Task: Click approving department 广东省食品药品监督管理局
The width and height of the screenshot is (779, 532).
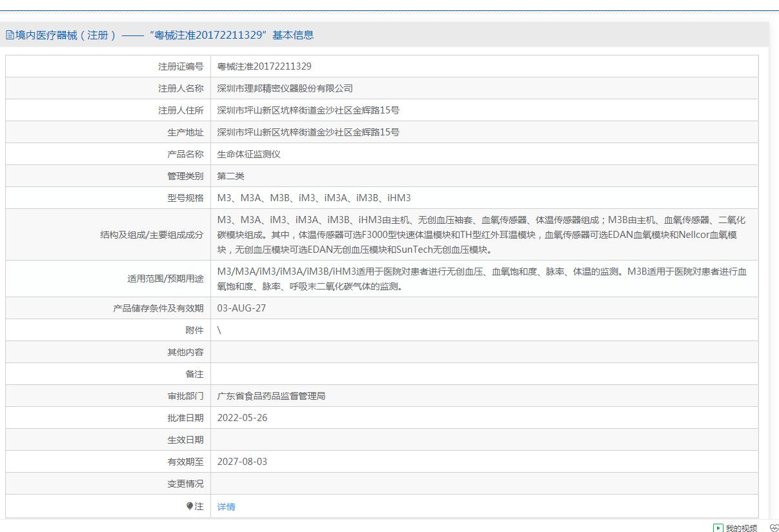Action: pyautogui.click(x=272, y=396)
